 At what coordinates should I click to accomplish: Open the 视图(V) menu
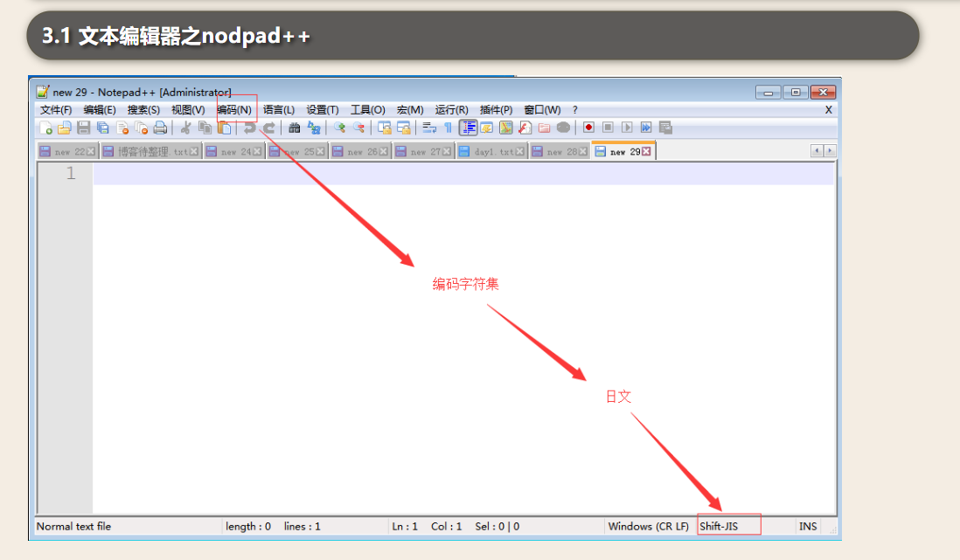[188, 109]
